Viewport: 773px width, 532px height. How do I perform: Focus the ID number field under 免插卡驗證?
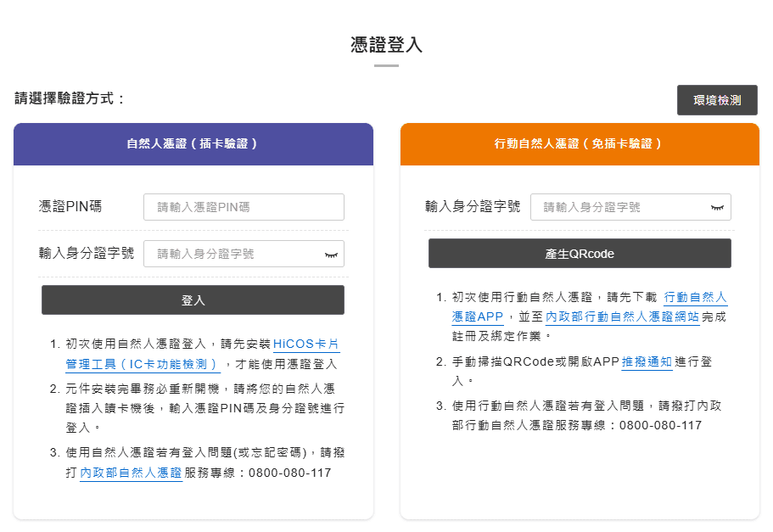(630, 207)
